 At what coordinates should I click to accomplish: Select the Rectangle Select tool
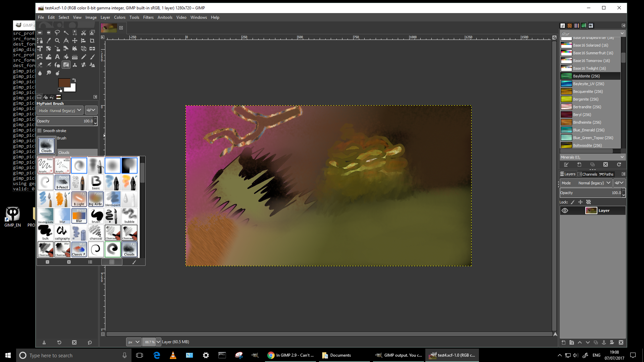pos(40,33)
